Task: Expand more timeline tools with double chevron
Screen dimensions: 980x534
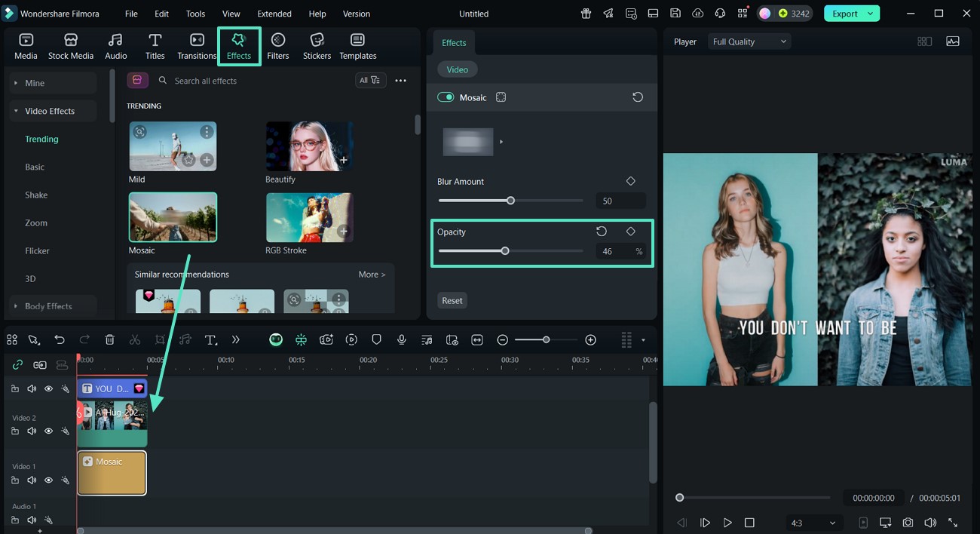Action: pyautogui.click(x=236, y=340)
